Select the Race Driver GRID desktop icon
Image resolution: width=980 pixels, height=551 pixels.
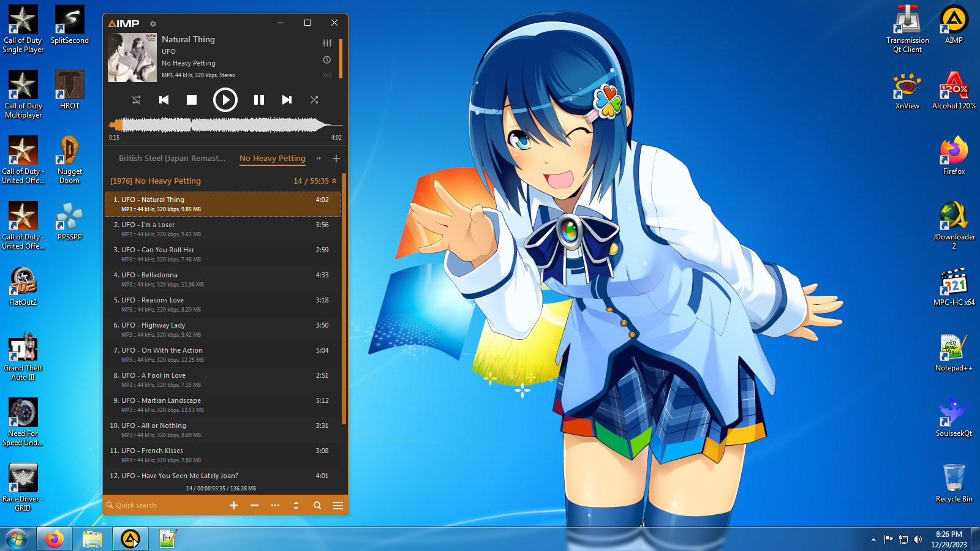coord(23,487)
